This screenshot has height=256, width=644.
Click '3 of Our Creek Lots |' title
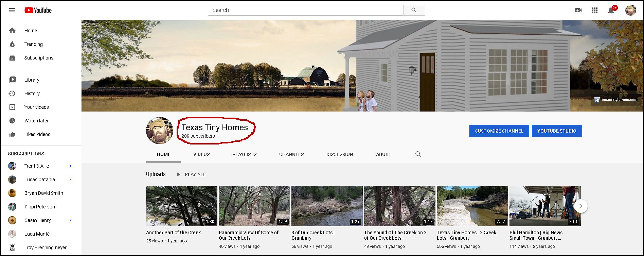tap(313, 235)
